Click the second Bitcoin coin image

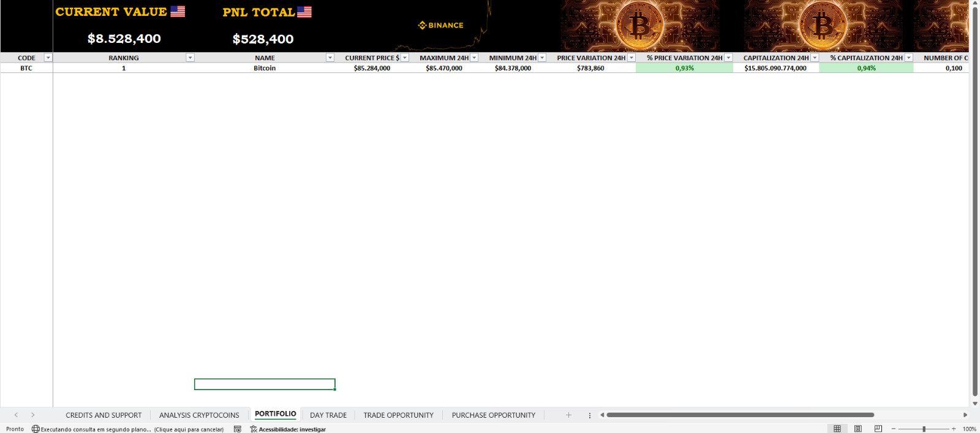(x=823, y=26)
